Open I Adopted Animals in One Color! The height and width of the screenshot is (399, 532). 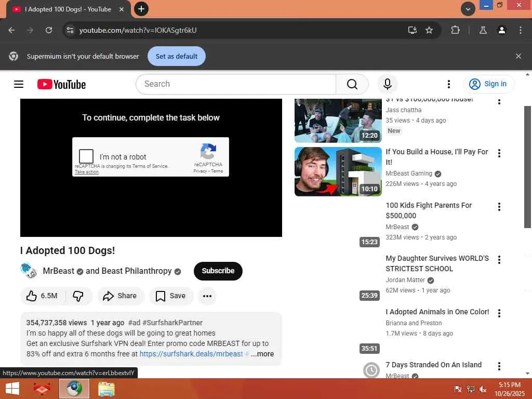pyautogui.click(x=437, y=312)
